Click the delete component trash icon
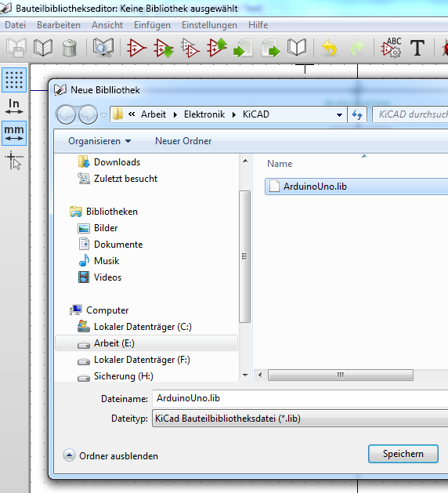 [70, 48]
